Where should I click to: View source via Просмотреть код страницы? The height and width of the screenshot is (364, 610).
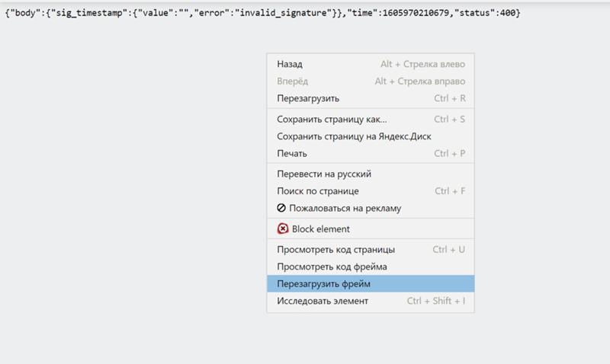[x=335, y=249]
